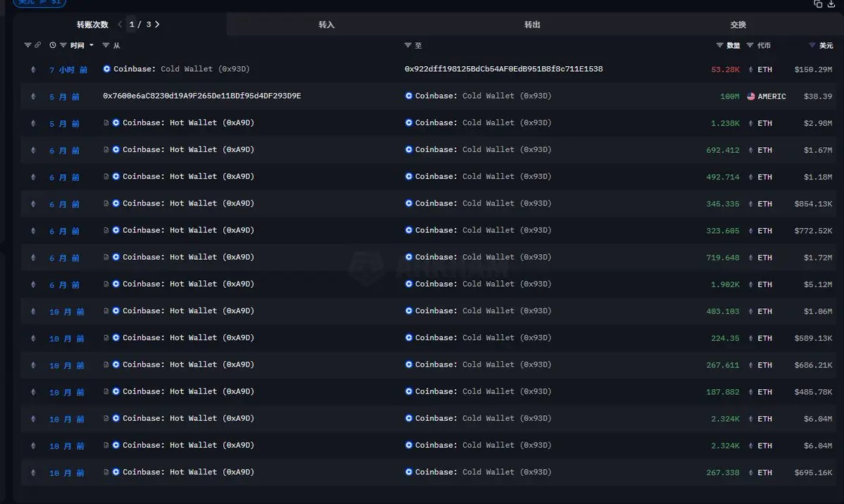Open the 至 (to) column filter icon
Image resolution: width=844 pixels, height=504 pixels.
408,45
